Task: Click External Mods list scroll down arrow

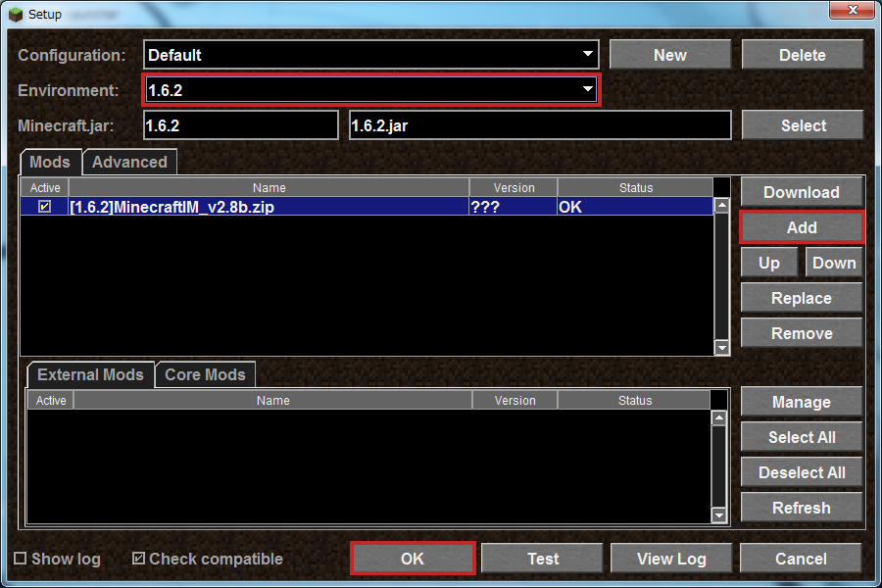Action: point(719,514)
